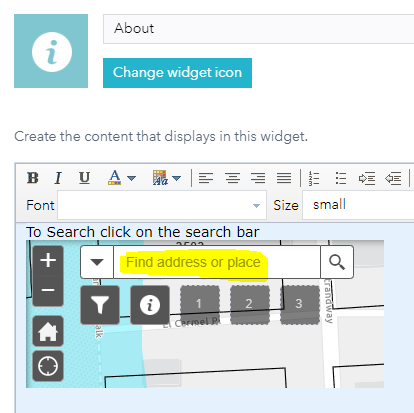
Task: Indent the selected text
Action: pyautogui.click(x=367, y=179)
